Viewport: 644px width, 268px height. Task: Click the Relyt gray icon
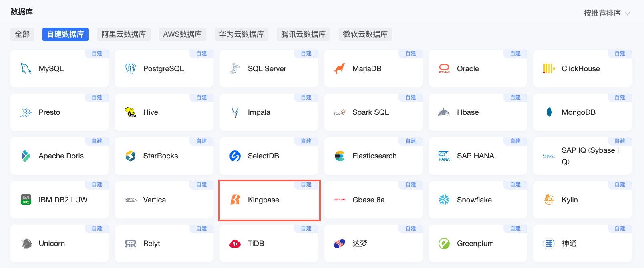[131, 244]
